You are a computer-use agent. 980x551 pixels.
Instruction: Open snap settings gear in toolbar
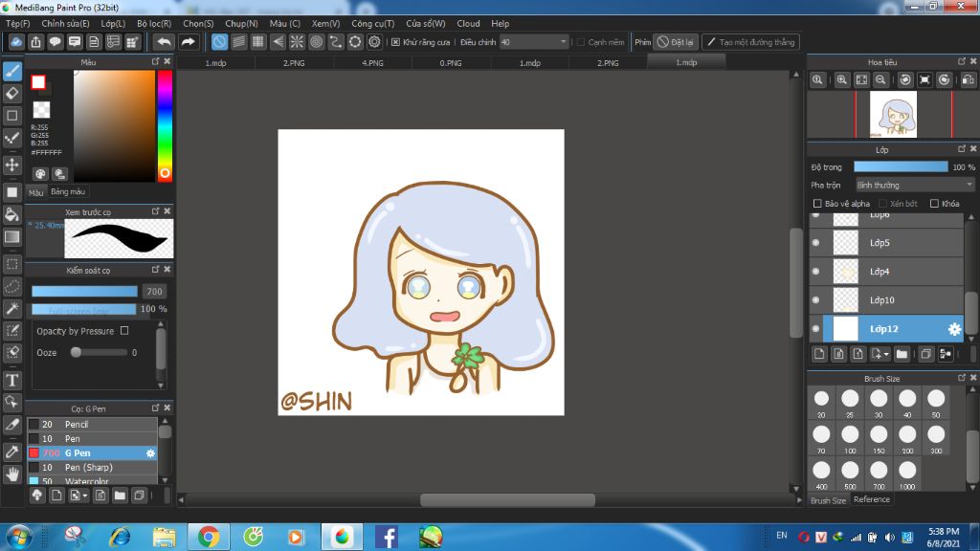pyautogui.click(x=374, y=42)
